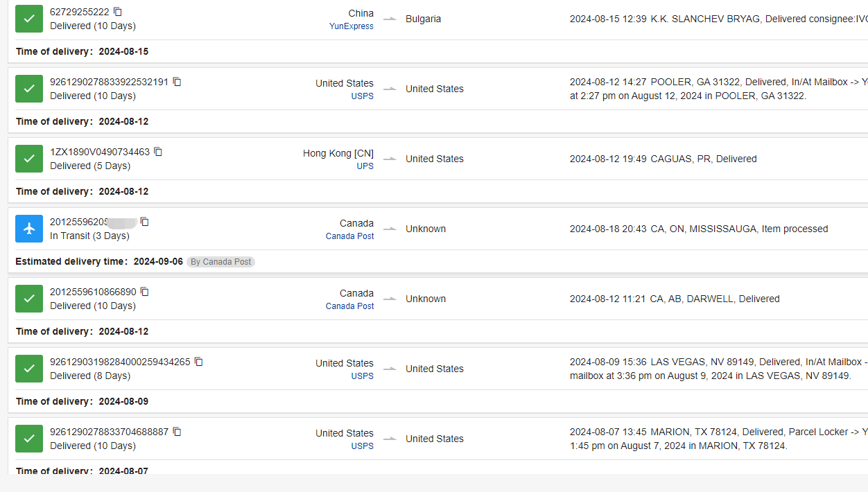Open the CAGUAS, PR delivered event details
The width and height of the screenshot is (868, 492).
pos(663,159)
